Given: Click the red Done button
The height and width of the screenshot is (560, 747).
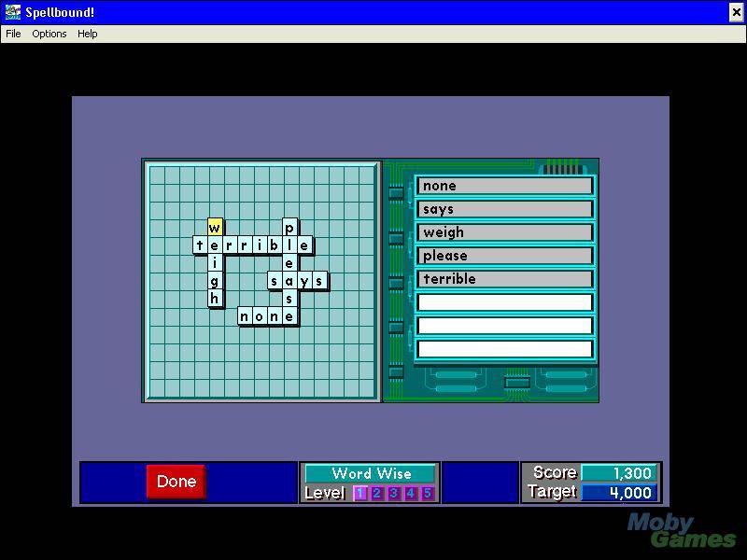Looking at the screenshot, I should tap(176, 482).
